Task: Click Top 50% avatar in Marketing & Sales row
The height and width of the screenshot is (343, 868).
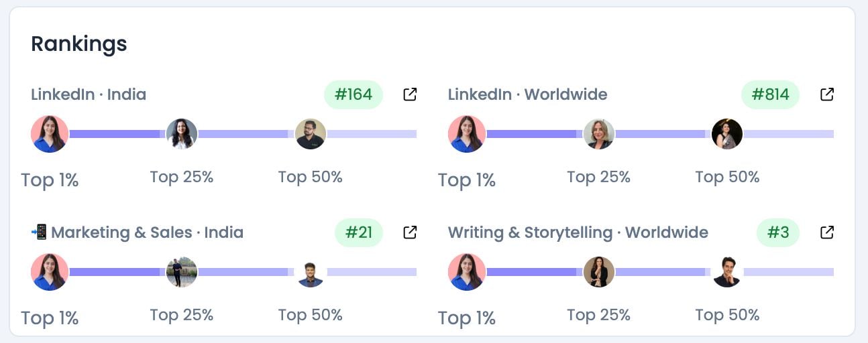Action: [x=311, y=272]
